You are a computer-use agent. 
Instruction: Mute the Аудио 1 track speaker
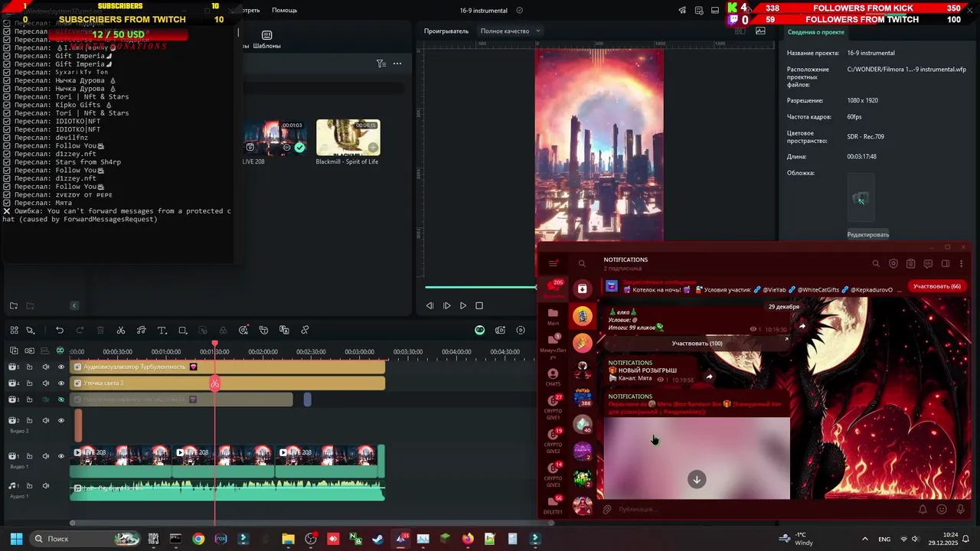tap(46, 485)
